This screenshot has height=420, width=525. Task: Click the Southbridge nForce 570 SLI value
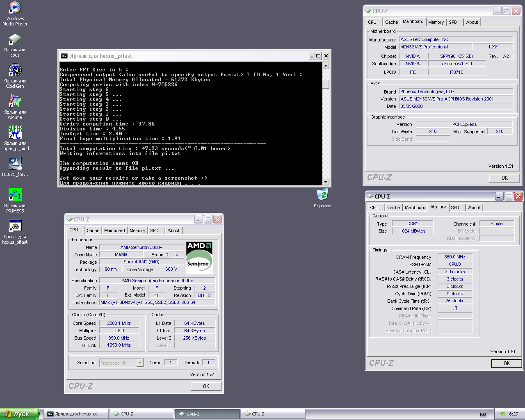[x=457, y=64]
